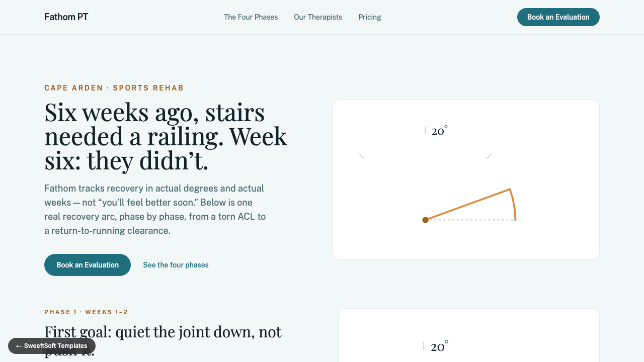644x362 pixels.
Task: Click the dotted baseline in the hero chart
Action: 472,220
